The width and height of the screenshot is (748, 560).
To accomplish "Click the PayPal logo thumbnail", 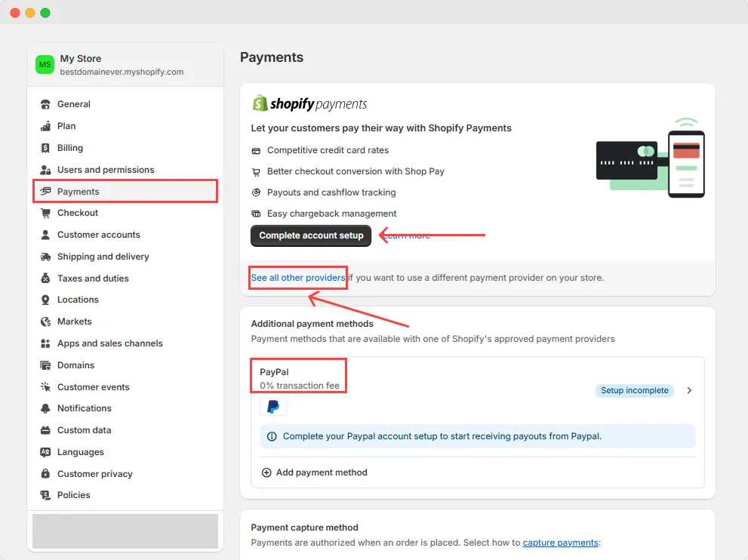I will [273, 406].
